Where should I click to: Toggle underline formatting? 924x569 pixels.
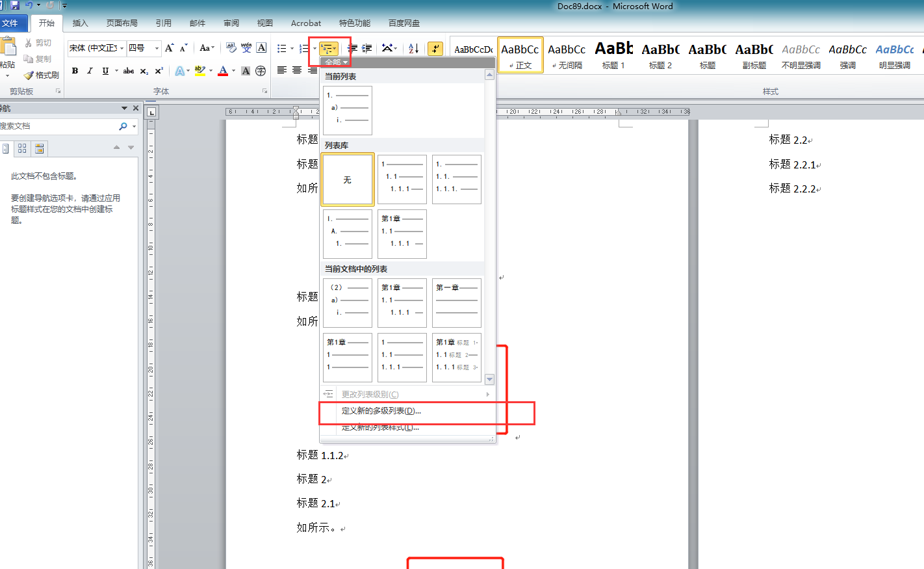coord(105,71)
